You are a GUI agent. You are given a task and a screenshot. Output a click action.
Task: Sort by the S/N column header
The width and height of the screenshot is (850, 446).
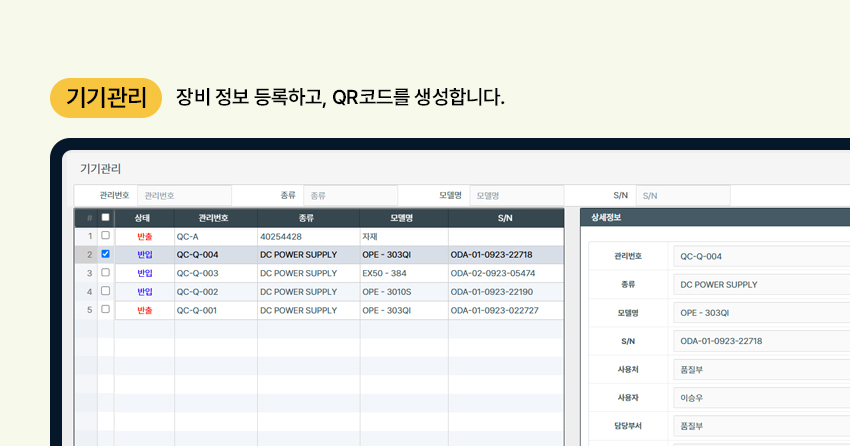tap(506, 218)
